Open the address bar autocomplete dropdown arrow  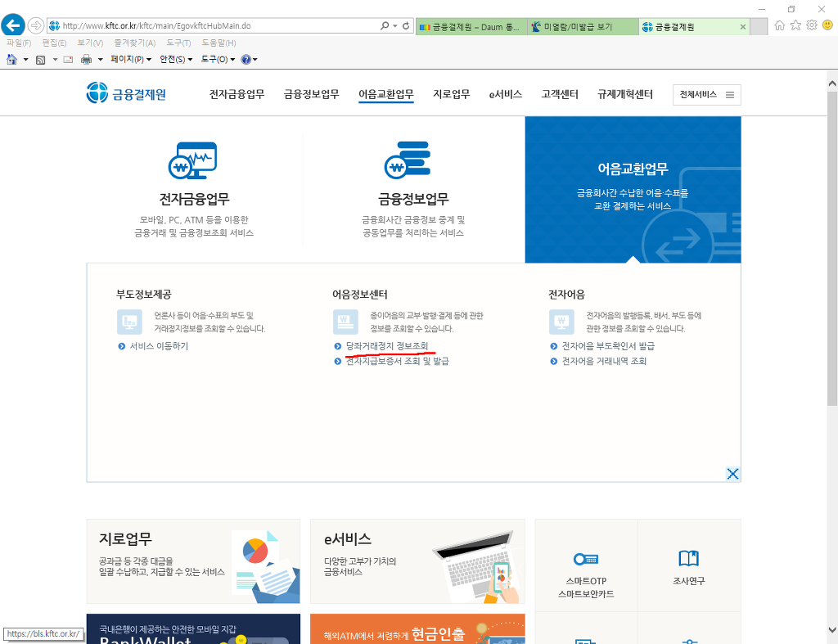(x=395, y=25)
